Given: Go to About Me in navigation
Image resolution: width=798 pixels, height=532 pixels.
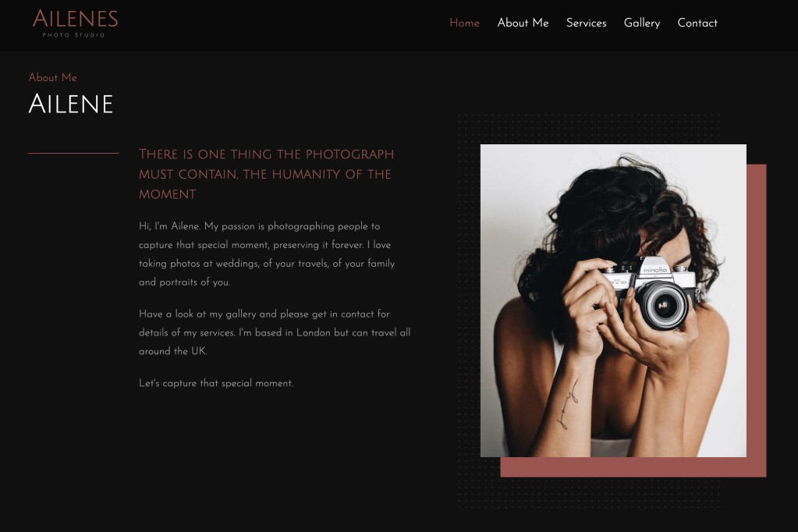Looking at the screenshot, I should [x=523, y=23].
